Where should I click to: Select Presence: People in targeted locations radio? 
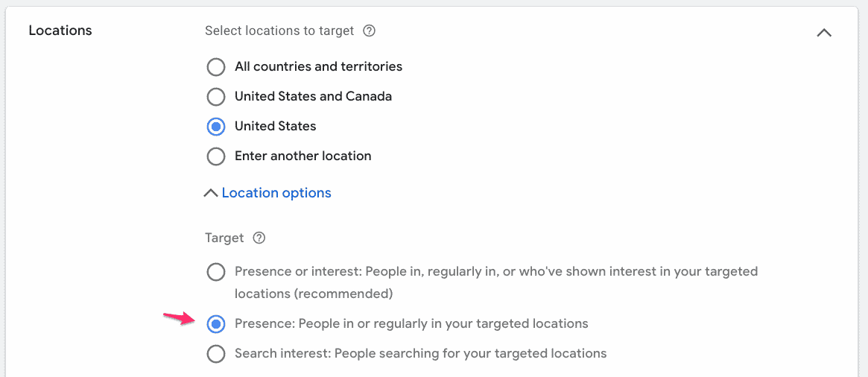(216, 324)
